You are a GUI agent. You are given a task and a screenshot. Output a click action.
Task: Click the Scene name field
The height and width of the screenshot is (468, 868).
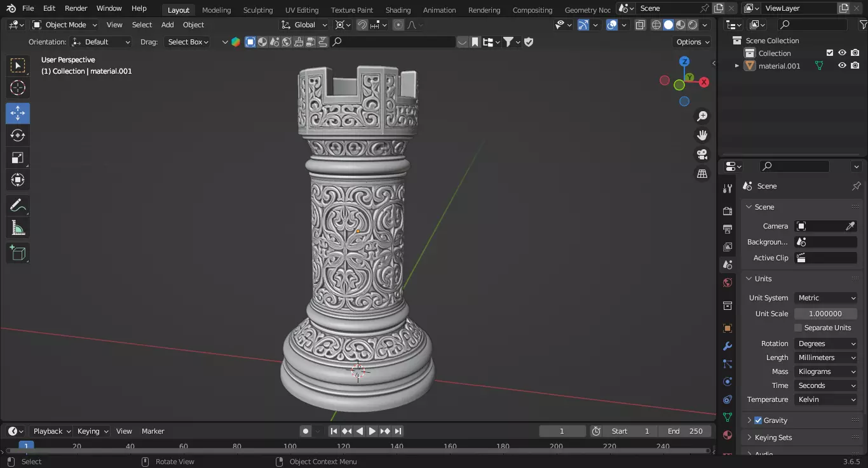[667, 8]
